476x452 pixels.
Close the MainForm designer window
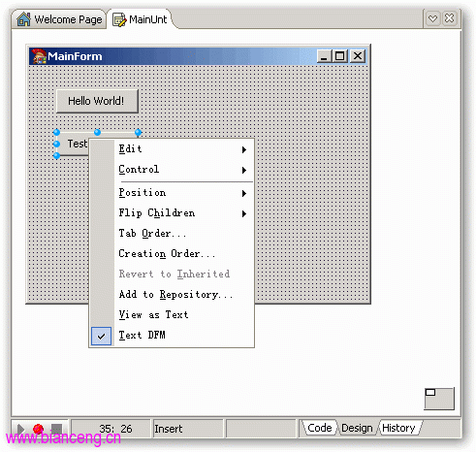coord(358,56)
